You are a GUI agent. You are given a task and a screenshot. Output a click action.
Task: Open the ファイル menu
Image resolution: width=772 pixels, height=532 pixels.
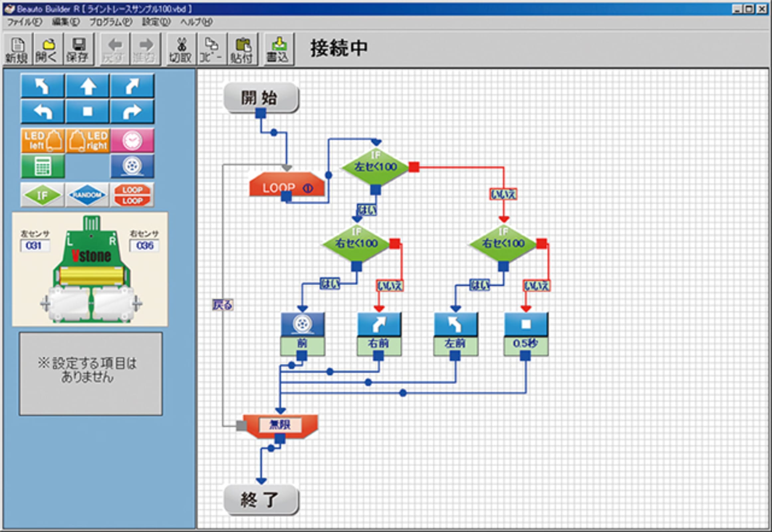(24, 22)
